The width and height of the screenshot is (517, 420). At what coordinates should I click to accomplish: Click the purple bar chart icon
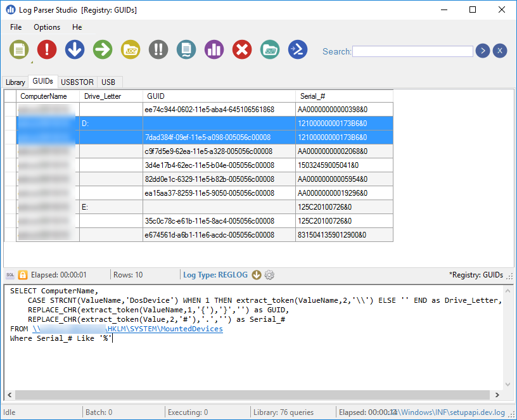(214, 49)
